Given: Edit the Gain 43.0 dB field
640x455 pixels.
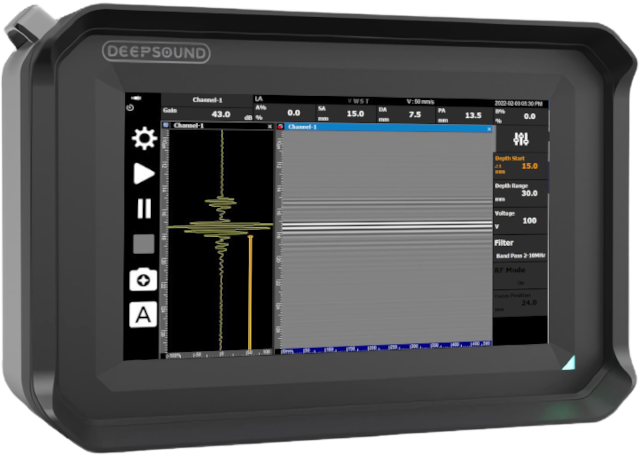Looking at the screenshot, I should point(207,113).
